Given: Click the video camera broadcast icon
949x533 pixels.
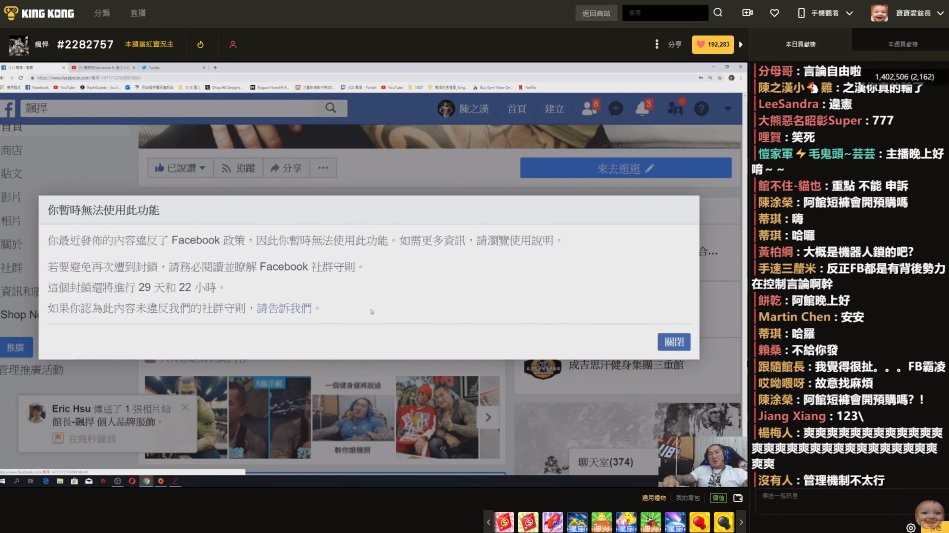Looking at the screenshot, I should point(747,13).
